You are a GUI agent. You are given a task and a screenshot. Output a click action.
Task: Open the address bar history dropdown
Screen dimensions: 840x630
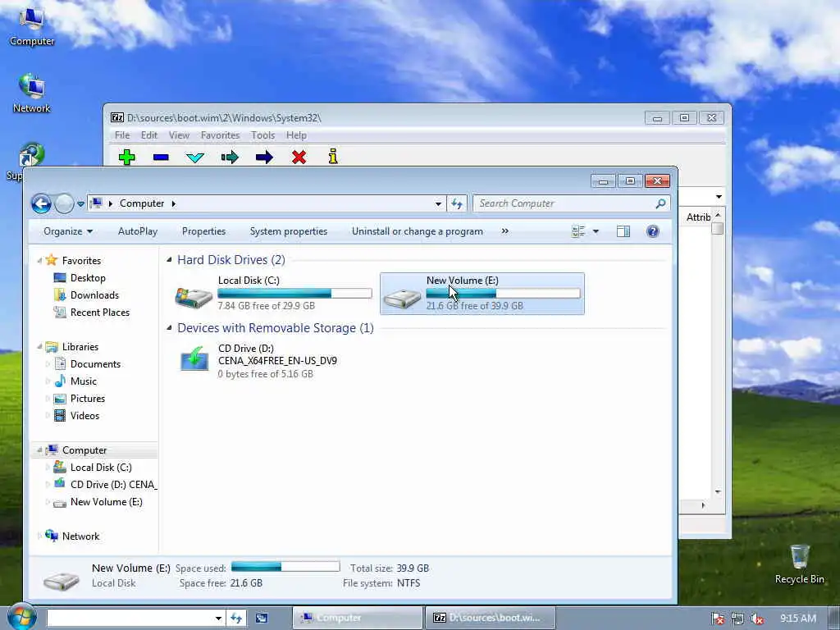point(438,203)
